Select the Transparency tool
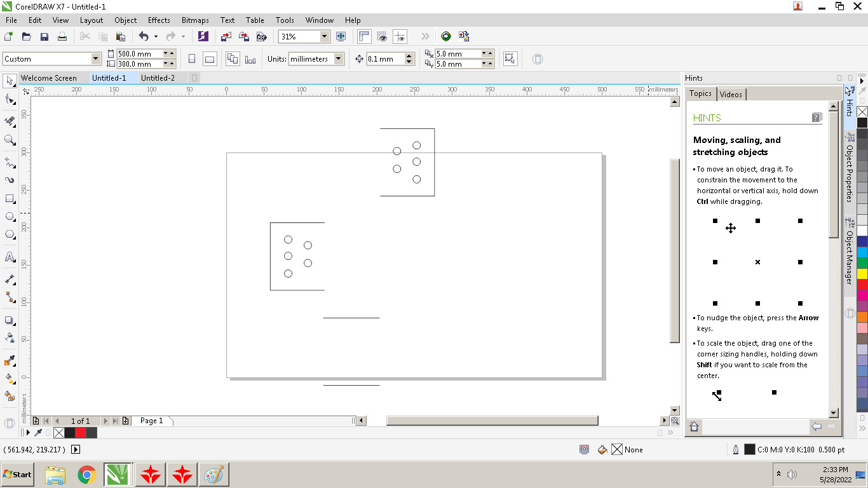The width and height of the screenshot is (868, 488). point(10,338)
